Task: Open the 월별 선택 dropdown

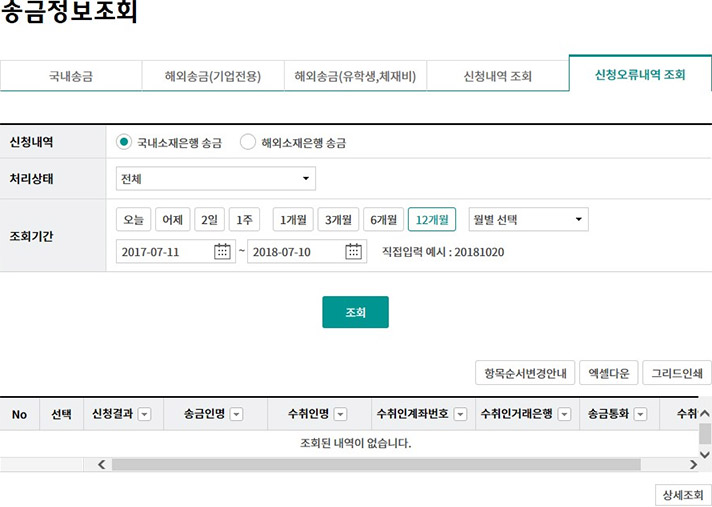Action: [528, 220]
